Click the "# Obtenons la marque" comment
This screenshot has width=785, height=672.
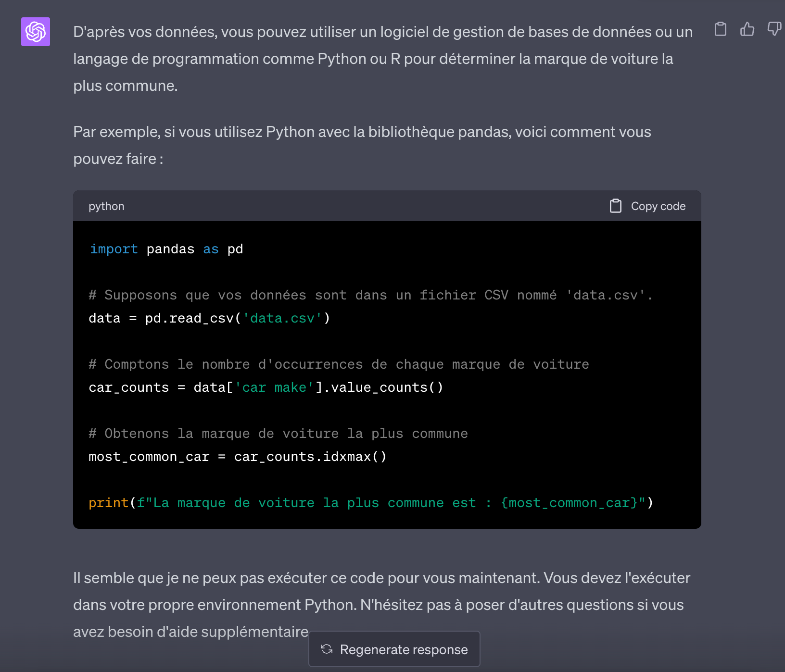click(278, 434)
